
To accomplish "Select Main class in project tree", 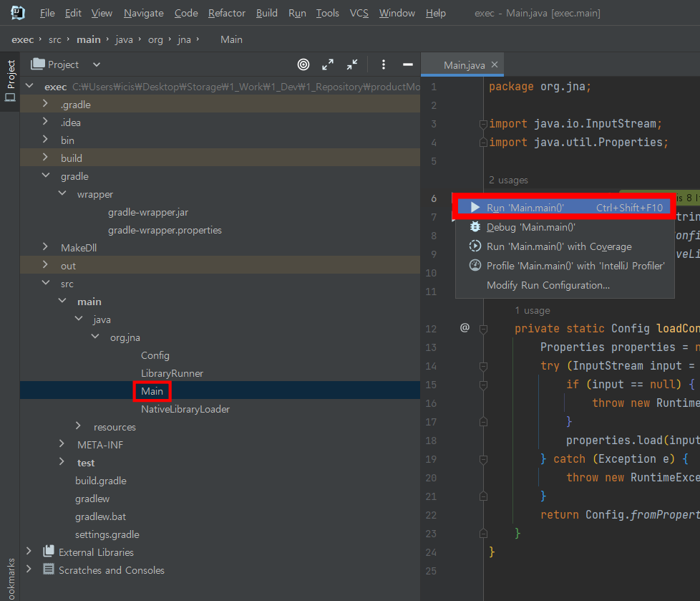I will pyautogui.click(x=152, y=391).
